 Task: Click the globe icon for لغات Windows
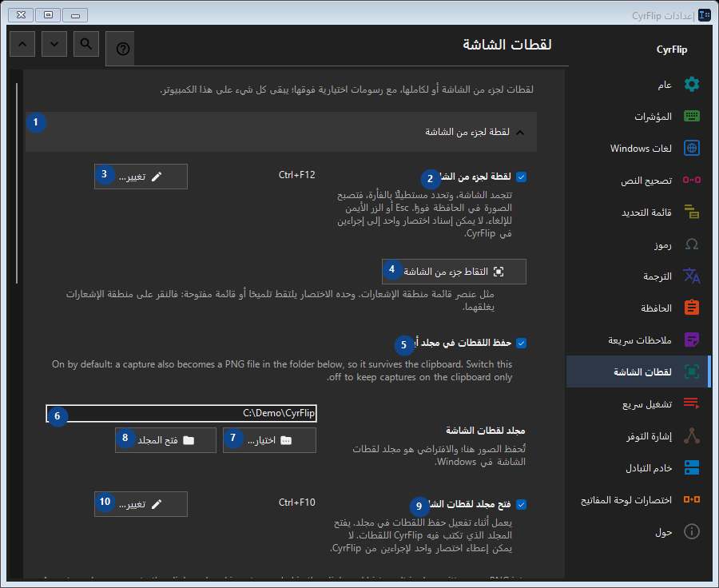point(692,148)
